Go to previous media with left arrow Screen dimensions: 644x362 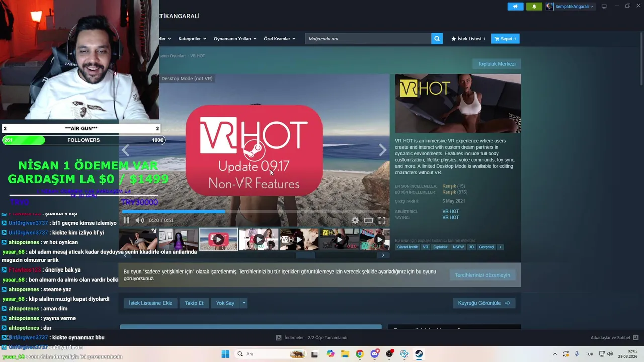[125, 150]
